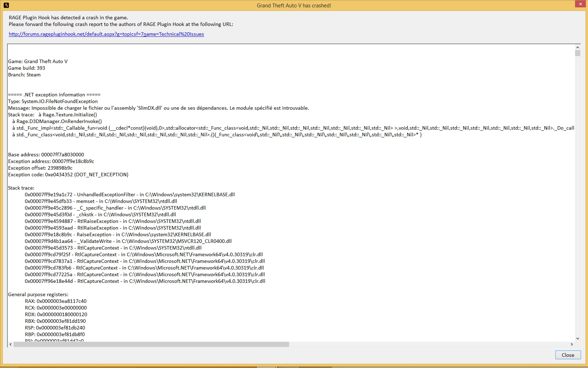Click the 0x00007ff9e45d3573 RtlCaptureContext ntdll line
The width and height of the screenshot is (588, 368).
(x=113, y=248)
